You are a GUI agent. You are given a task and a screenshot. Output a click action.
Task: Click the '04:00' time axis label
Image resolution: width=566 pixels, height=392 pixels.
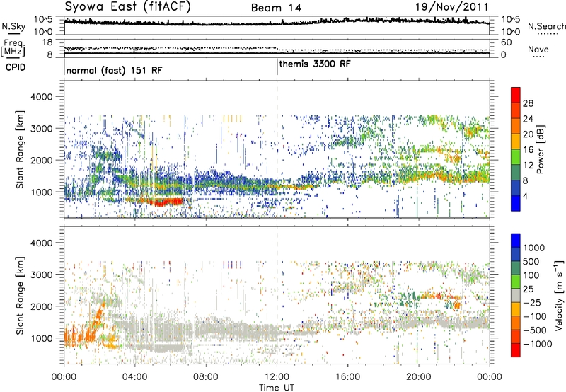(134, 377)
